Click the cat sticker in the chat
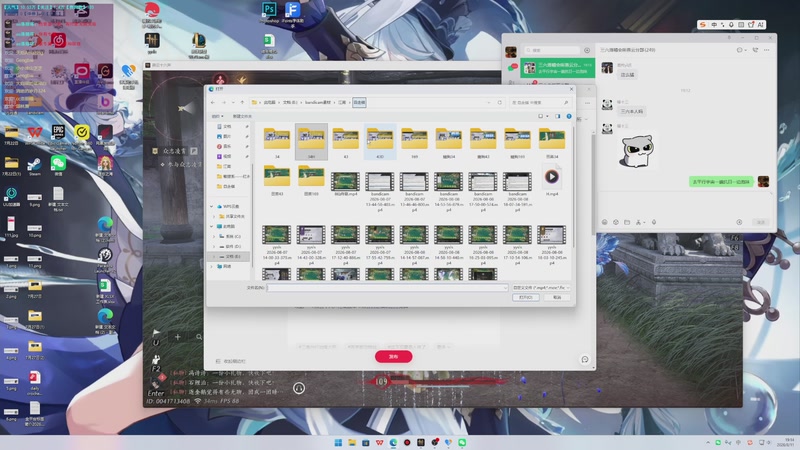800x450 pixels. [636, 152]
